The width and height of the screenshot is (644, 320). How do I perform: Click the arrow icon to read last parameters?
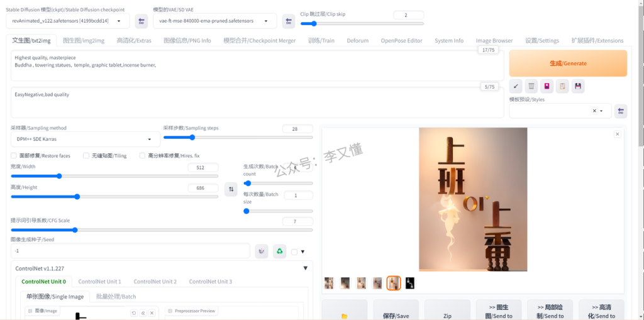pyautogui.click(x=516, y=86)
